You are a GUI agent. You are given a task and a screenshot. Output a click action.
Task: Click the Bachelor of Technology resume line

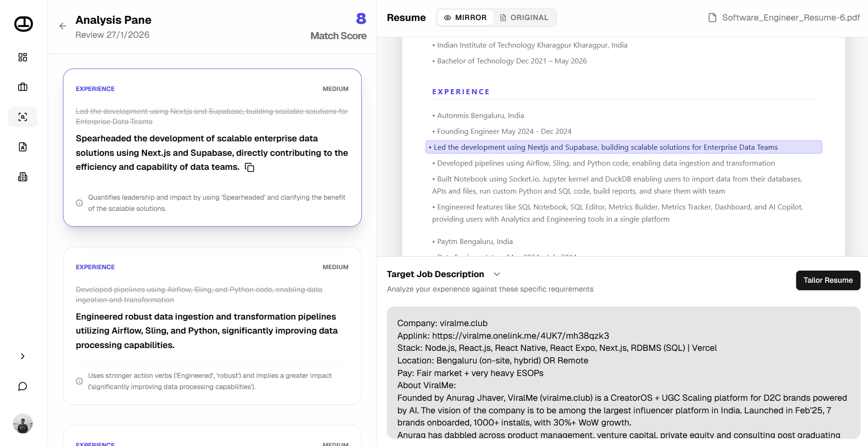(x=510, y=61)
